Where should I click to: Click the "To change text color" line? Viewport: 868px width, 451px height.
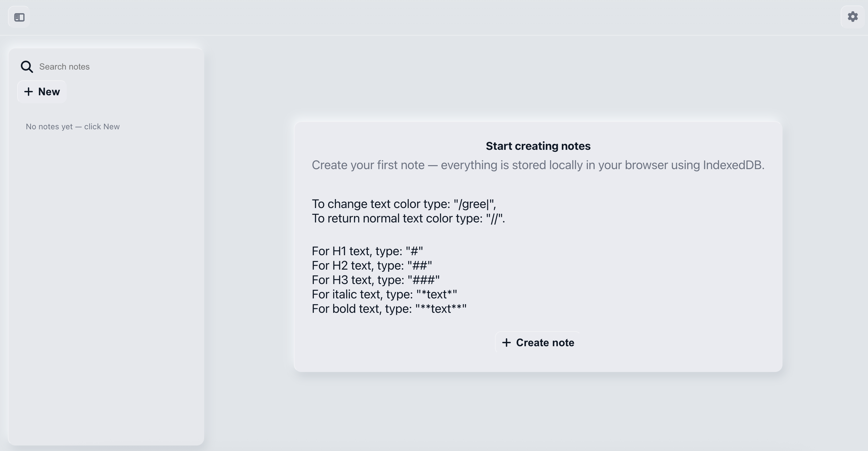(x=404, y=204)
